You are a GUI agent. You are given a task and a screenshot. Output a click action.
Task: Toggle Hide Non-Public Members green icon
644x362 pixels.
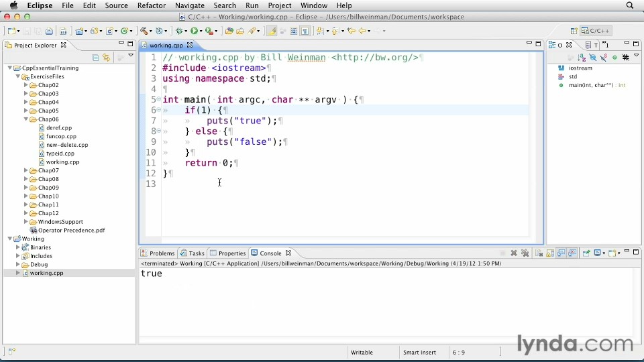coord(614,58)
